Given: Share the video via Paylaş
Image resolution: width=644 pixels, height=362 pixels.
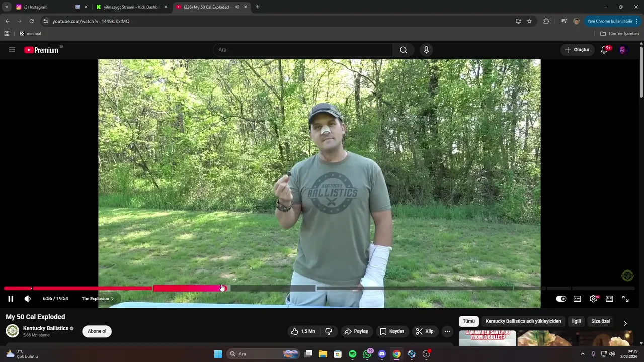Looking at the screenshot, I should (x=356, y=331).
